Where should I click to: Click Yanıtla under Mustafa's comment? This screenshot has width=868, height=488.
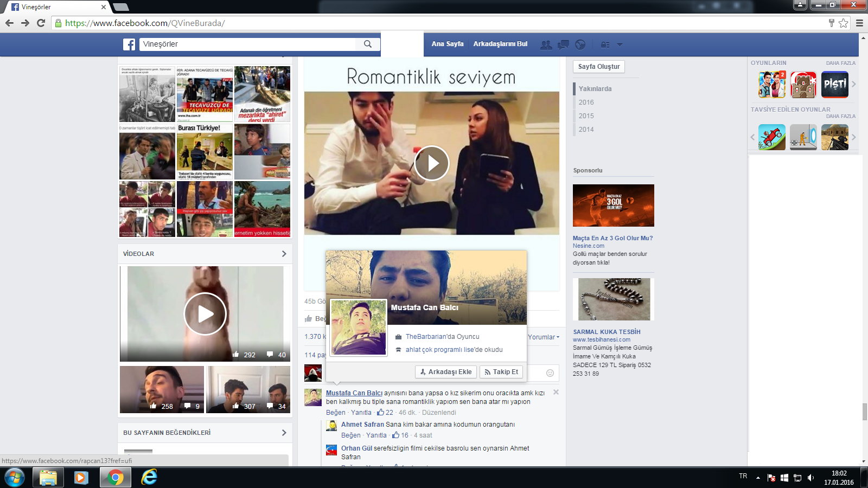click(361, 413)
